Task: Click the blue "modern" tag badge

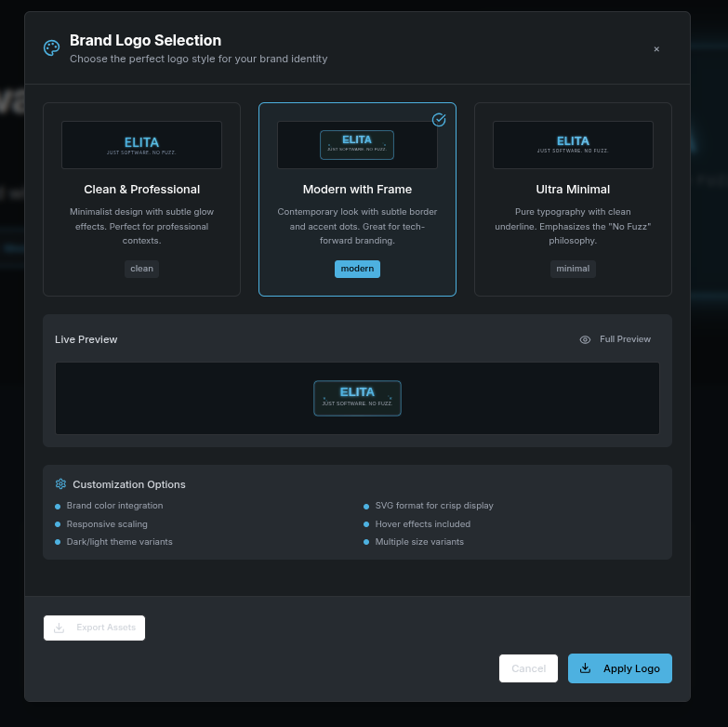Action: point(357,269)
